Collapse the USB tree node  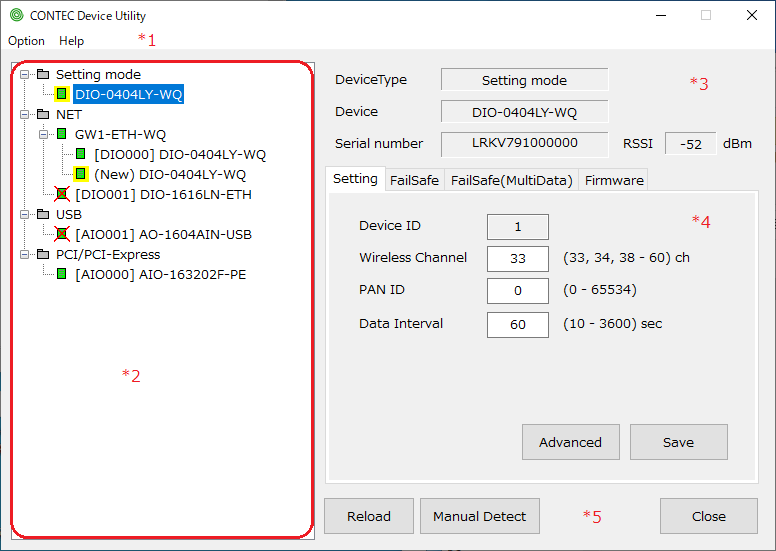[24, 214]
